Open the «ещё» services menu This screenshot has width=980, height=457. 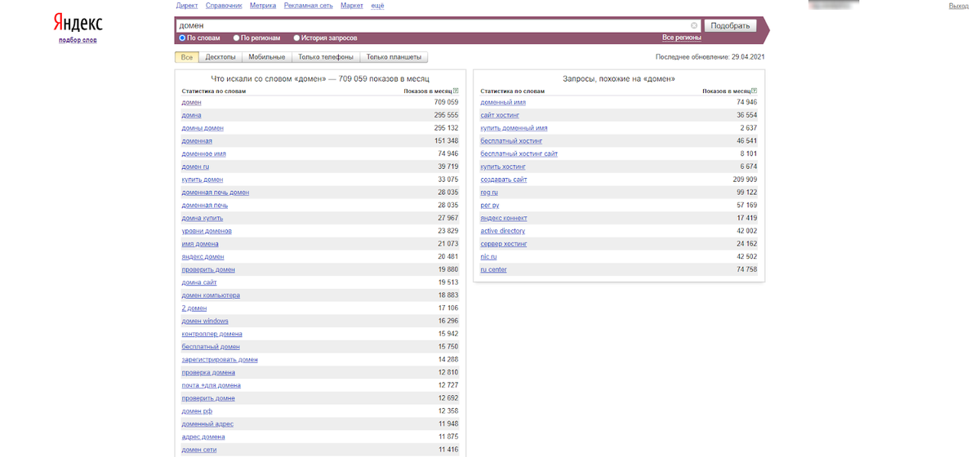coord(377,6)
